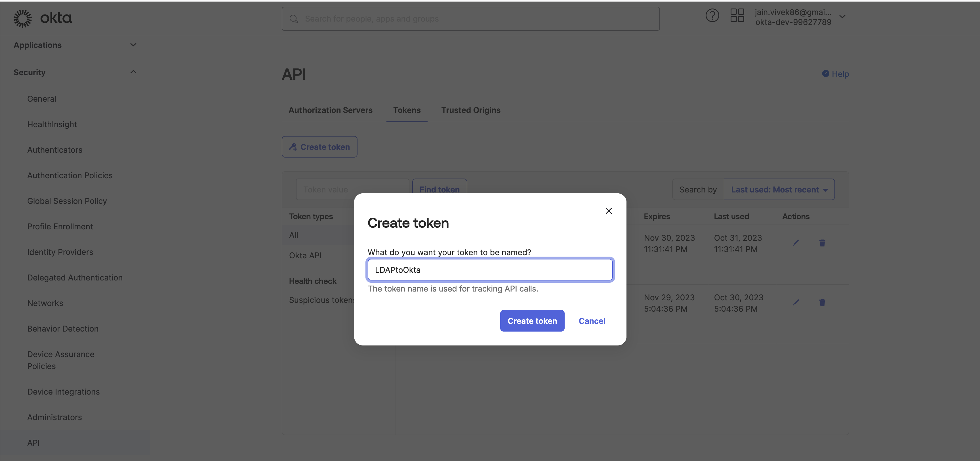Click the token name input field
This screenshot has width=980, height=461.
[x=490, y=270]
